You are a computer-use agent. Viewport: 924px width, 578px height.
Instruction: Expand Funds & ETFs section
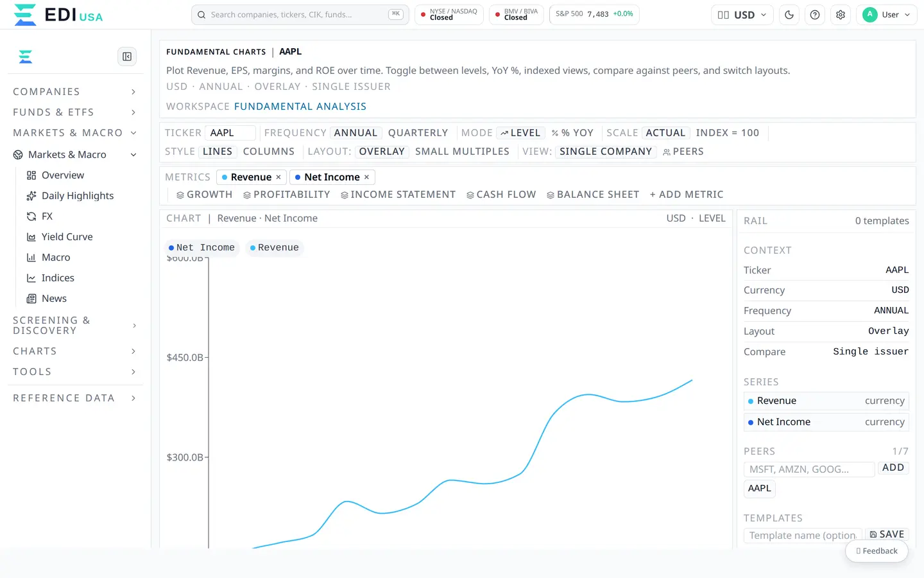coord(74,112)
